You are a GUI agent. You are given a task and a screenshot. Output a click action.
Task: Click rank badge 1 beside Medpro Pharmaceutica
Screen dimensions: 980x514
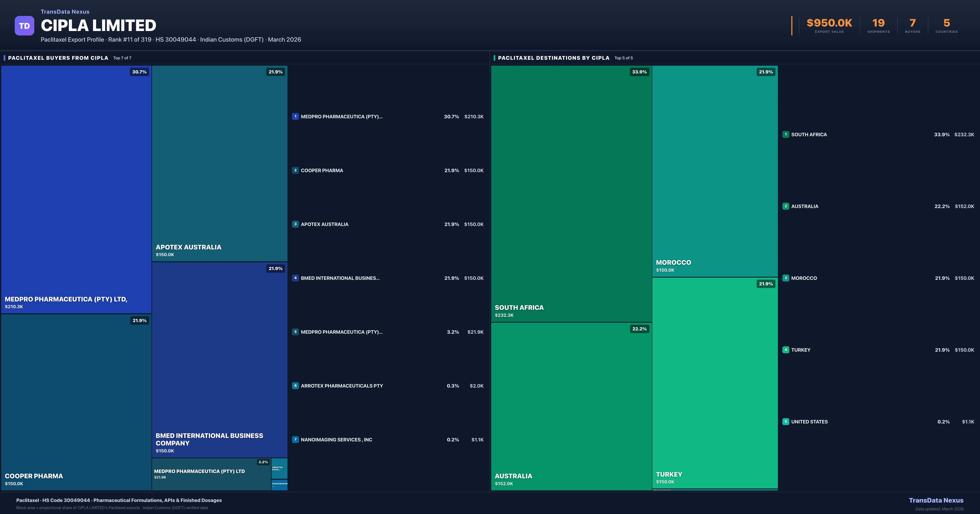coord(295,117)
